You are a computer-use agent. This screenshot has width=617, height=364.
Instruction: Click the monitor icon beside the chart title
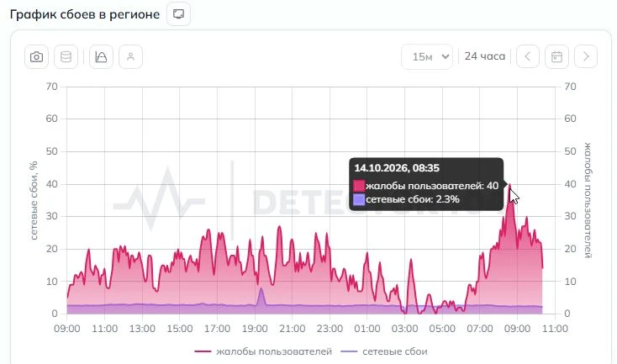click(179, 14)
